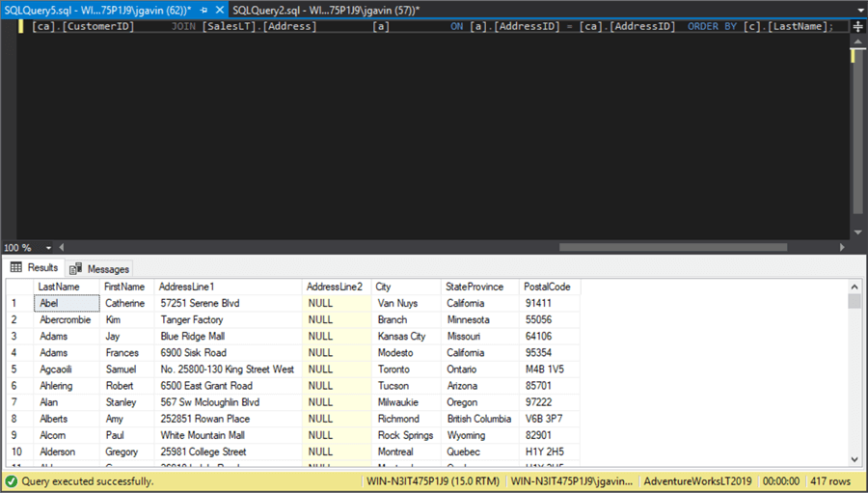Select the PostalCode column header
Viewport: 868px width, 493px height.
549,287
